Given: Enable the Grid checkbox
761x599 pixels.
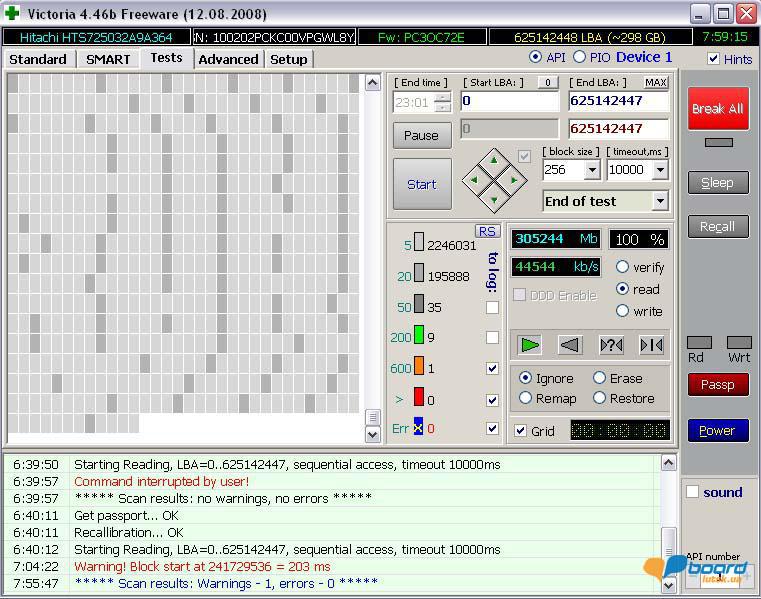Looking at the screenshot, I should tap(520, 431).
